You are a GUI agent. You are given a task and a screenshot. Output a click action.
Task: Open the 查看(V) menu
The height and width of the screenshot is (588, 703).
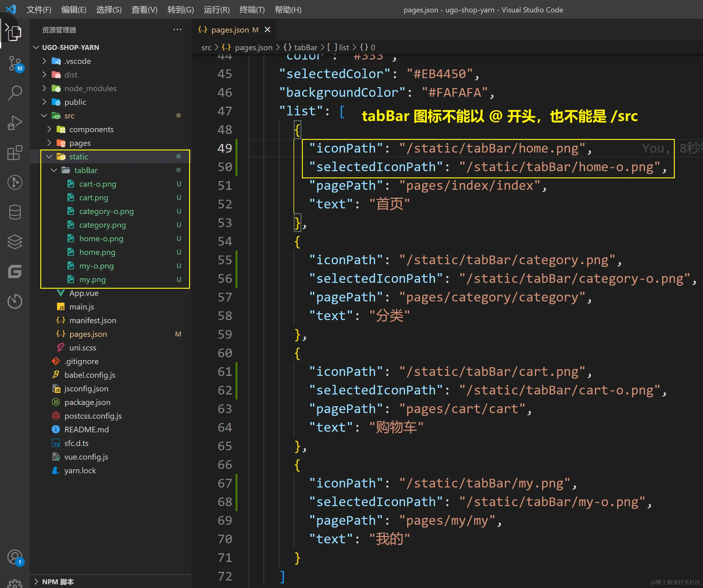pyautogui.click(x=144, y=10)
